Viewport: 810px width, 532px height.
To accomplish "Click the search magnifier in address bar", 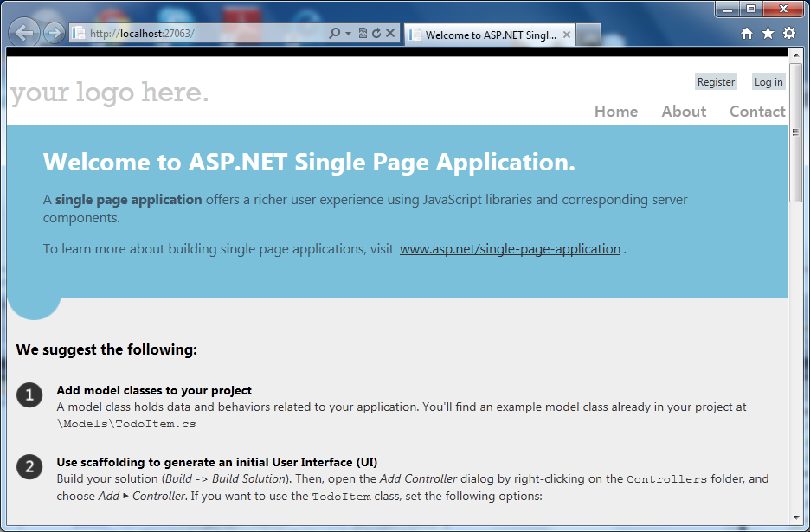I will point(334,33).
